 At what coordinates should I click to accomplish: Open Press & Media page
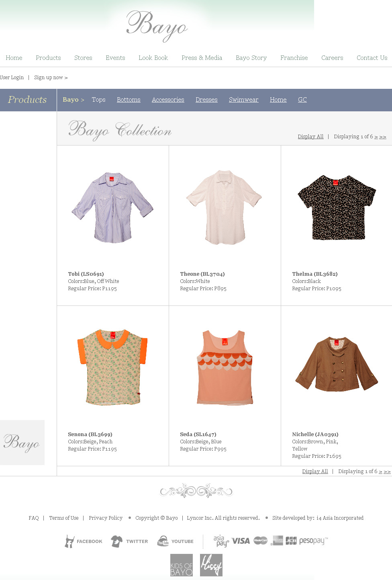[x=202, y=58]
